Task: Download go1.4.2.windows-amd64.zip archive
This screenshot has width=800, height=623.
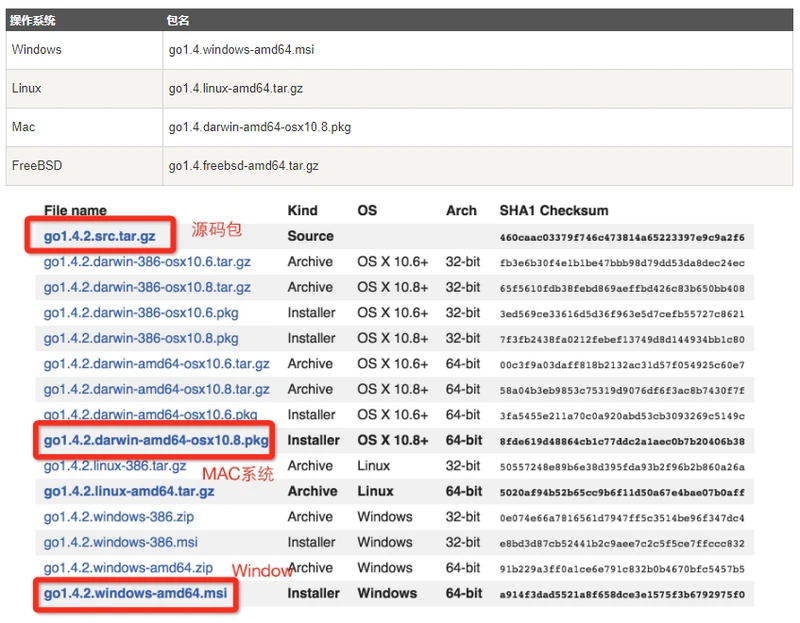Action: (128, 568)
